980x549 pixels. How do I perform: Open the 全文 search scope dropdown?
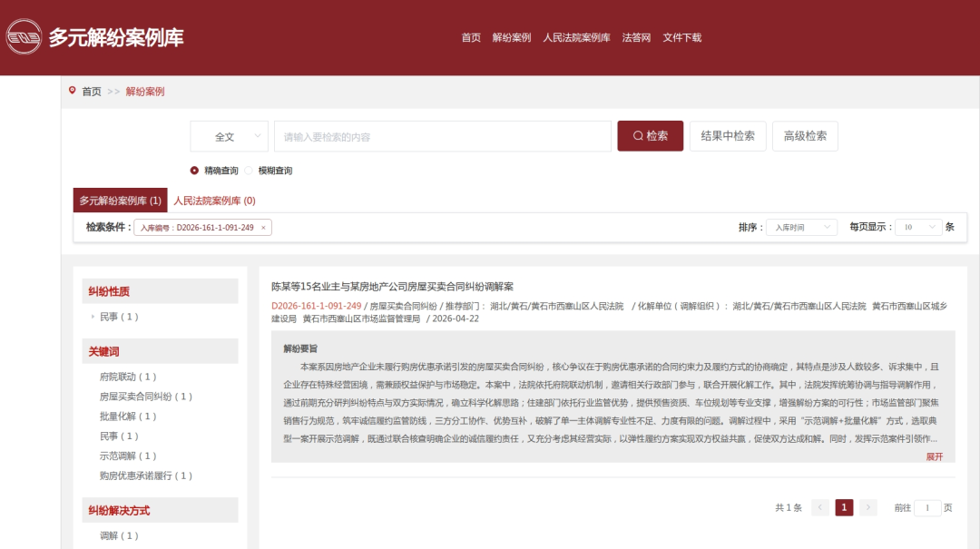(230, 136)
